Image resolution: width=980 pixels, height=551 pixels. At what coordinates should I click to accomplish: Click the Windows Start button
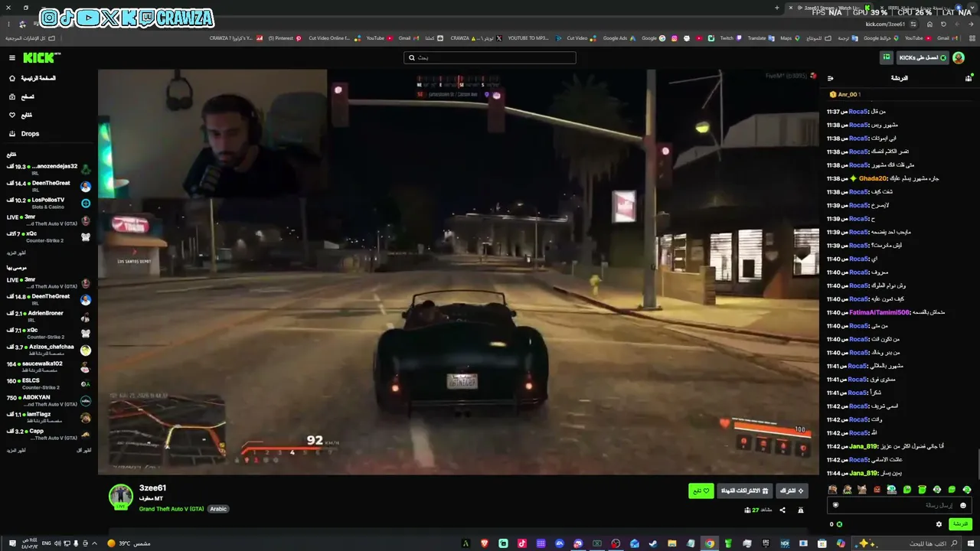[x=972, y=543]
